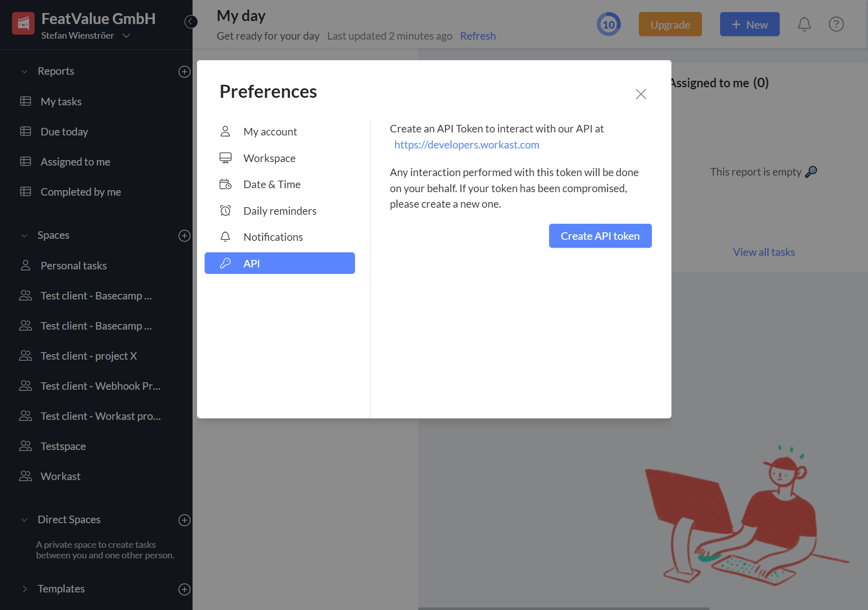Open the help question mark icon
This screenshot has height=610, width=868.
[x=836, y=24]
